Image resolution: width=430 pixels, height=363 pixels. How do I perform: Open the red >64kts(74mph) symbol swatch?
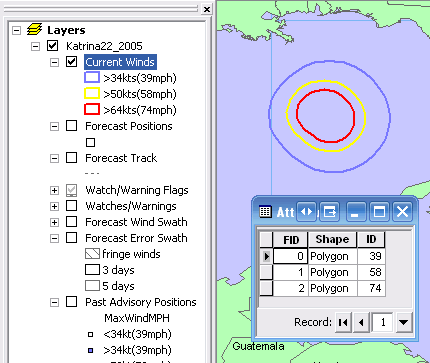pos(92,110)
